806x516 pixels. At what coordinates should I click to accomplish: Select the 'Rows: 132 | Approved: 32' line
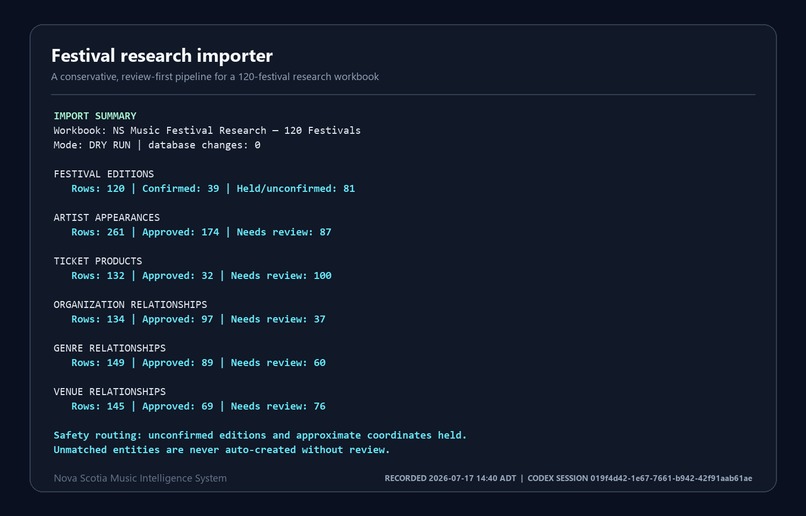click(201, 275)
